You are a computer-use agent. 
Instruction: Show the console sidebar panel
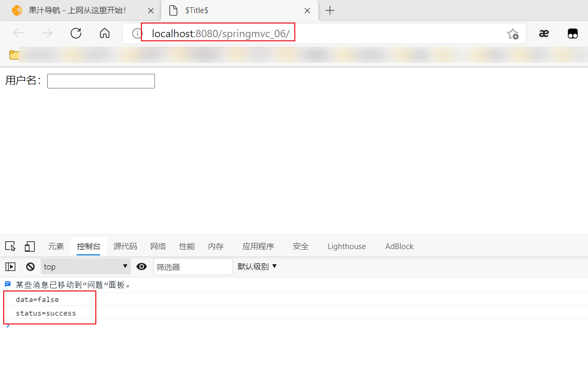point(10,267)
